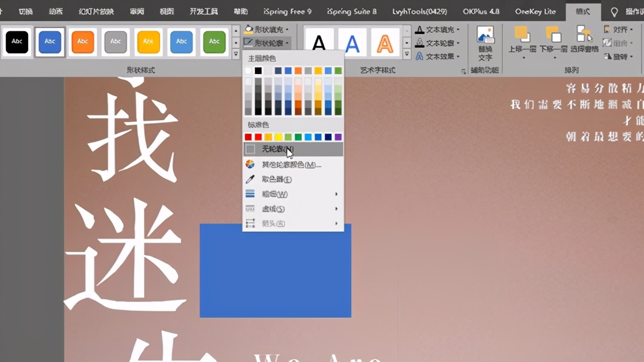
Task: Choose the blue letter A WordArt style
Action: pyautogui.click(x=352, y=43)
